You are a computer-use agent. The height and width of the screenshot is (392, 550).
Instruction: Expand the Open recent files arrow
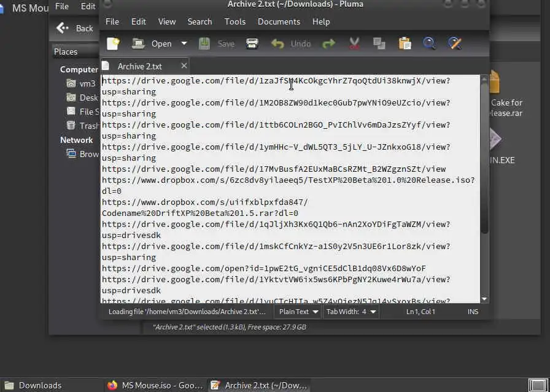click(x=184, y=44)
